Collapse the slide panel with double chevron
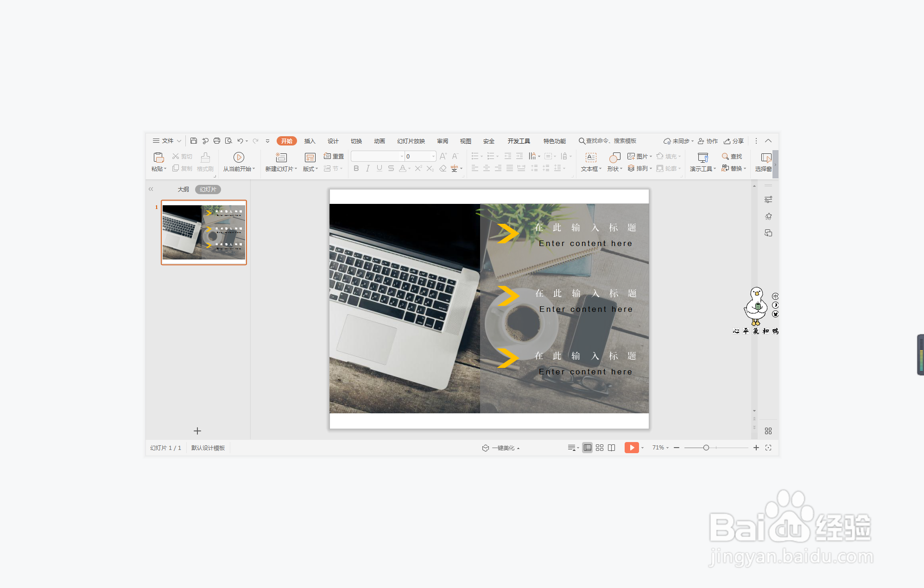The height and width of the screenshot is (588, 924). tap(151, 189)
